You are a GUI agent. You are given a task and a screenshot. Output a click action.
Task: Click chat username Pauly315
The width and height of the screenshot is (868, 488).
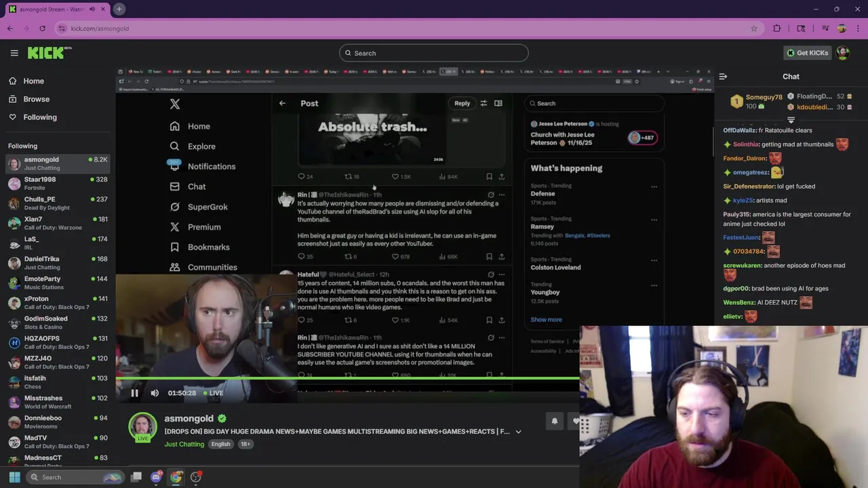[738, 214]
